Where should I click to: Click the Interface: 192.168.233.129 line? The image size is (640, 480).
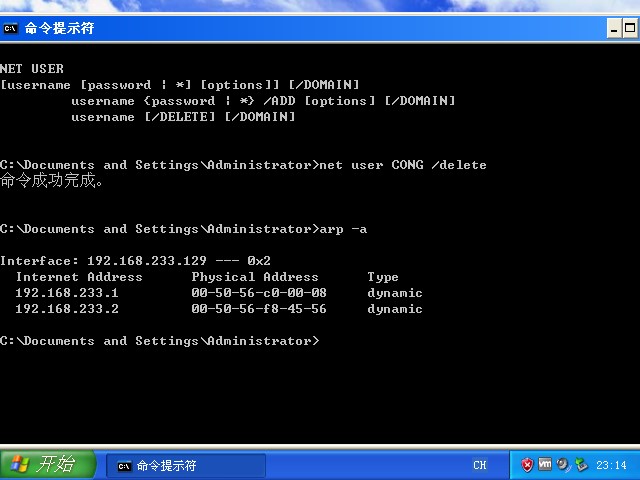pos(136,261)
